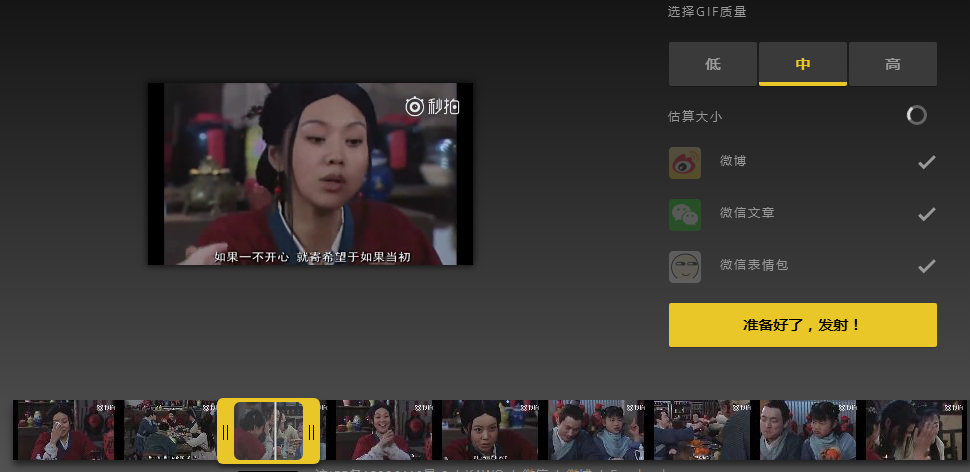Click the Weibo logo icon
Screen dimensions: 970x472
pyautogui.click(x=685, y=163)
